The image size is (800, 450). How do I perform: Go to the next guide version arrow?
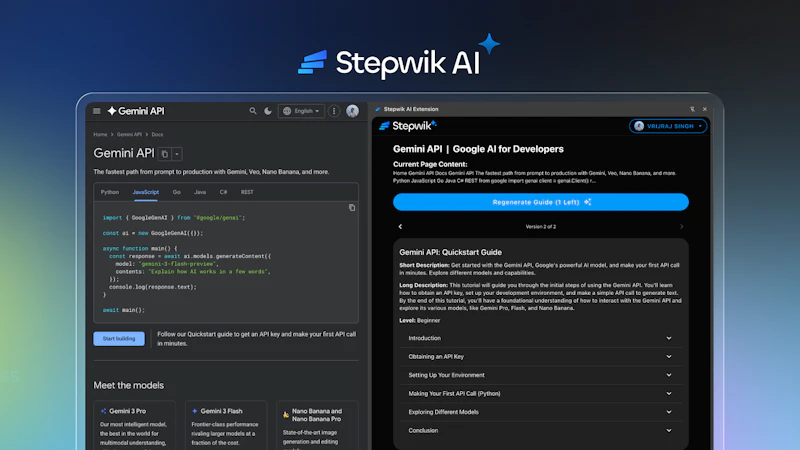click(682, 227)
